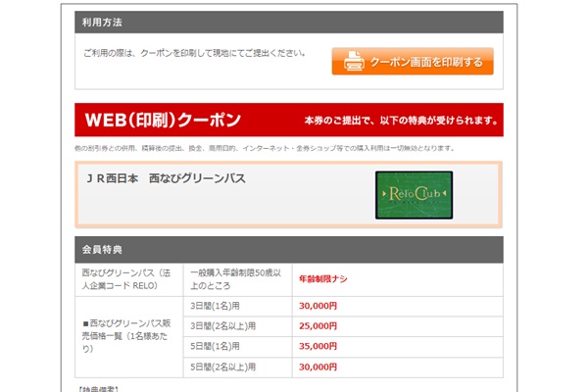This screenshot has height=392, width=588.
Task: Click the 30,000円 price for 3日間(1名)用
Action: point(318,306)
